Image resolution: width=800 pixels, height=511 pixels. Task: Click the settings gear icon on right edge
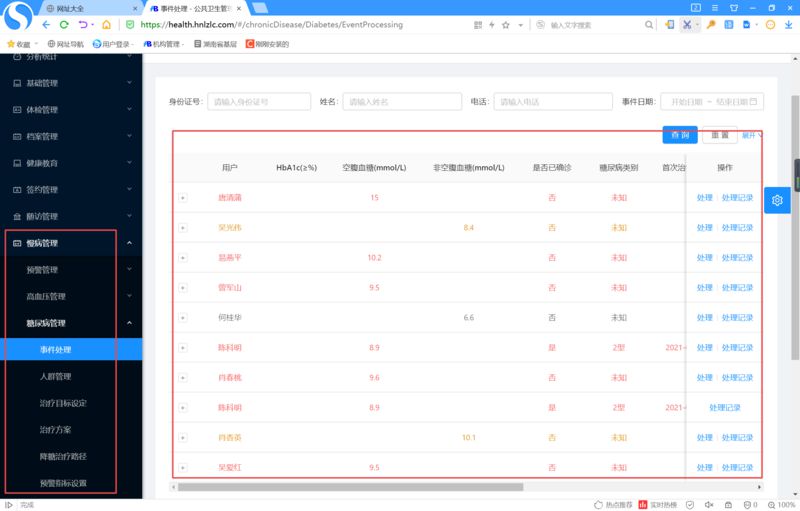tap(777, 201)
